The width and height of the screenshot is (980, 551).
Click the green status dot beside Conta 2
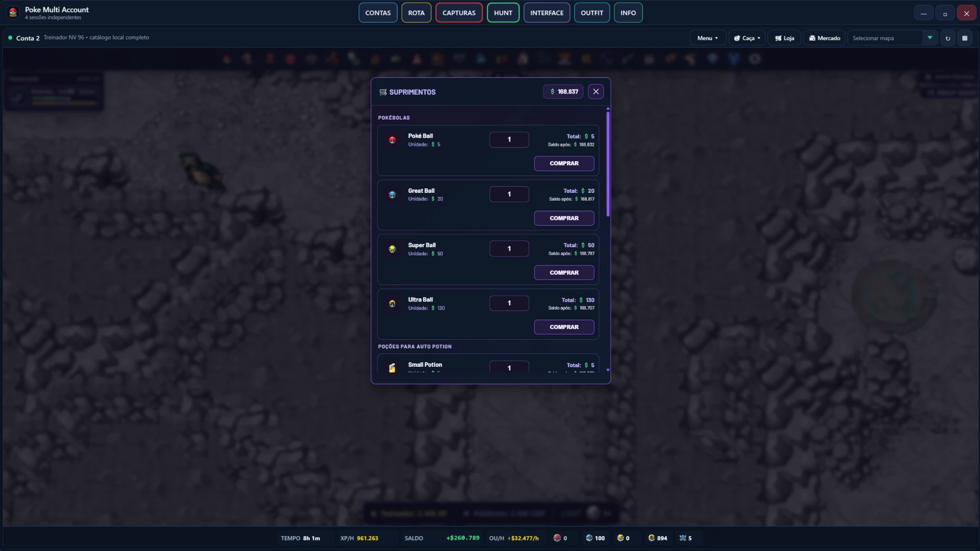[x=10, y=37]
